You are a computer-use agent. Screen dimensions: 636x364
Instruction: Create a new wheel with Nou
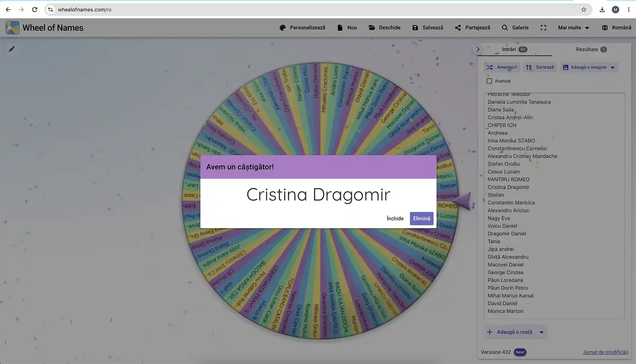click(347, 27)
